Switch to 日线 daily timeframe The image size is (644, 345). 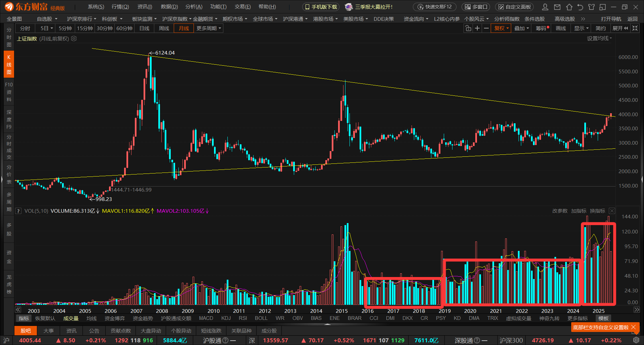coord(144,28)
